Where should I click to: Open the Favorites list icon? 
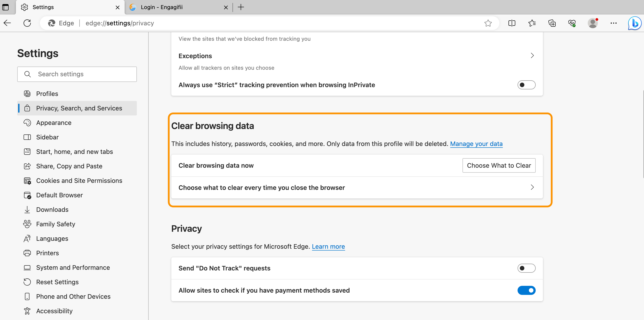coord(532,23)
